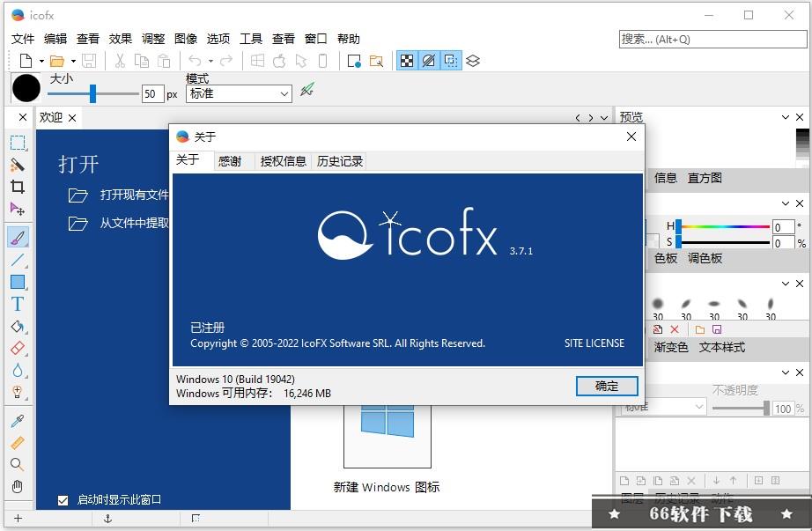Viewport: 812px width, 531px height.
Task: Click the Windows icon creation button
Action: tap(257, 61)
